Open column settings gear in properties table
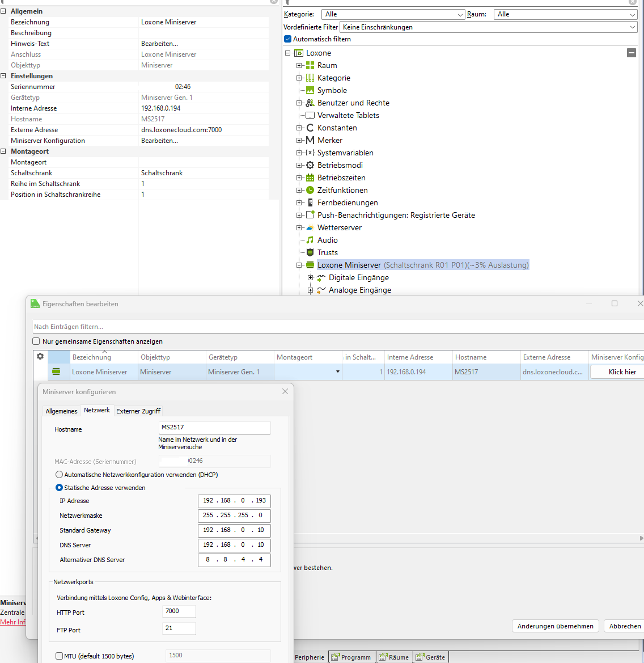 (x=40, y=356)
